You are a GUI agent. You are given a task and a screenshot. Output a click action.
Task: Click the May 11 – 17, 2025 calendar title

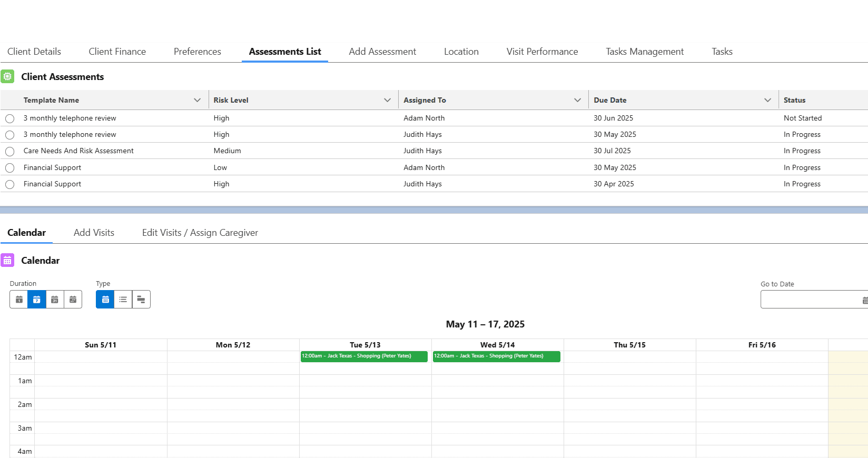click(x=485, y=324)
